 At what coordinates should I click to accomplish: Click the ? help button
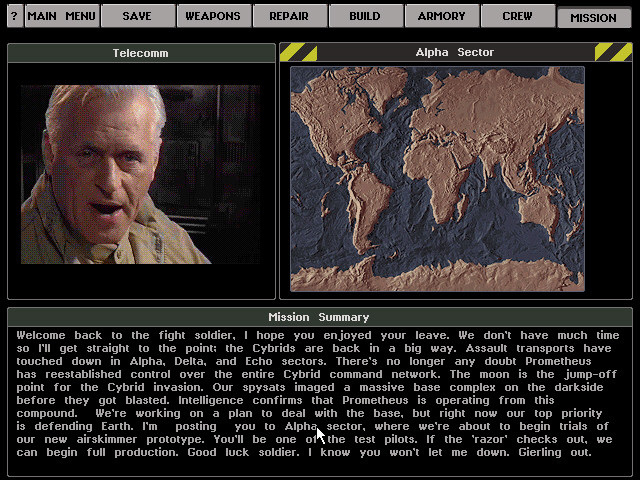[x=15, y=16]
